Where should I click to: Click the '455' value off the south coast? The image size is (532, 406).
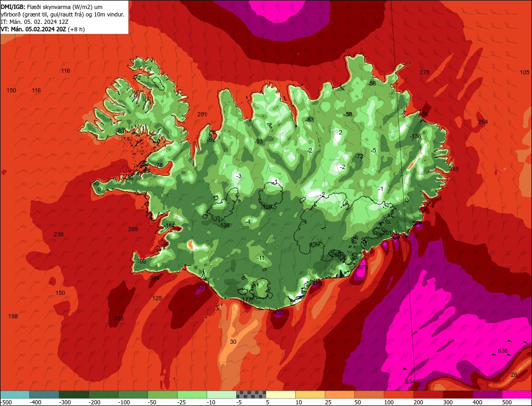click(x=279, y=312)
